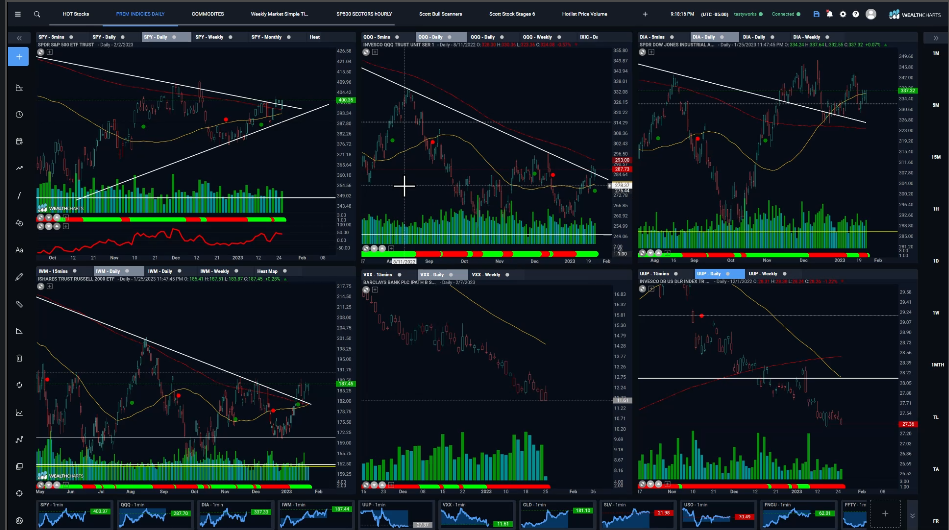Open Hotlist Price Volume tab
This screenshot has height=530, width=949.
pos(585,14)
